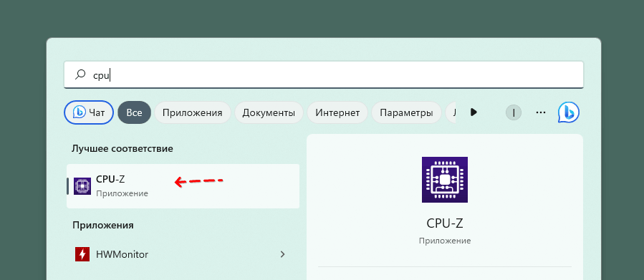
Task: Open HWMonitor from the apps list
Action: (x=183, y=254)
